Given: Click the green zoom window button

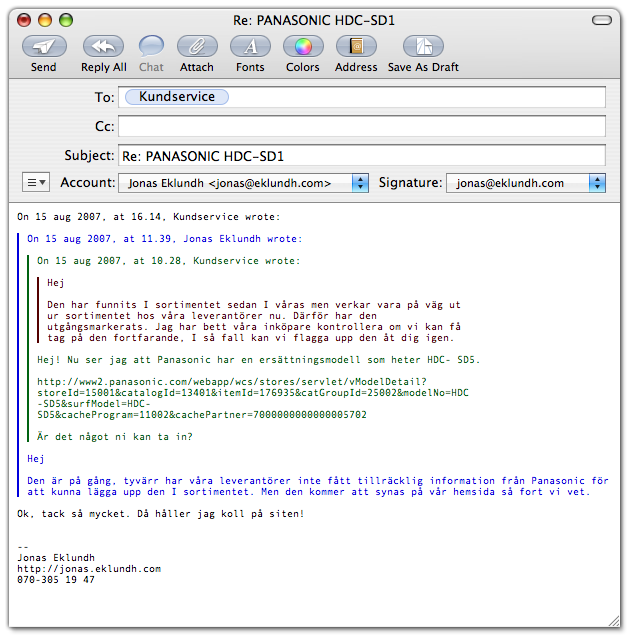Looking at the screenshot, I should [66, 19].
